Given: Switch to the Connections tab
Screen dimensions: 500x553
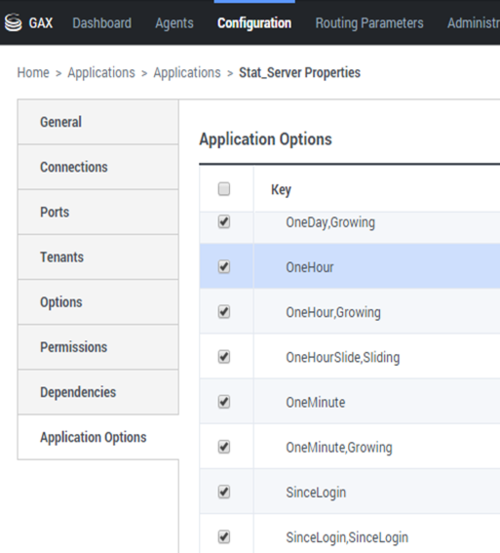Looking at the screenshot, I should click(98, 167).
